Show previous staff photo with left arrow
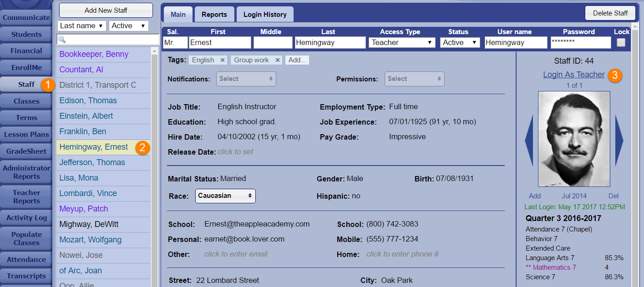The width and height of the screenshot is (644, 287). pyautogui.click(x=529, y=141)
